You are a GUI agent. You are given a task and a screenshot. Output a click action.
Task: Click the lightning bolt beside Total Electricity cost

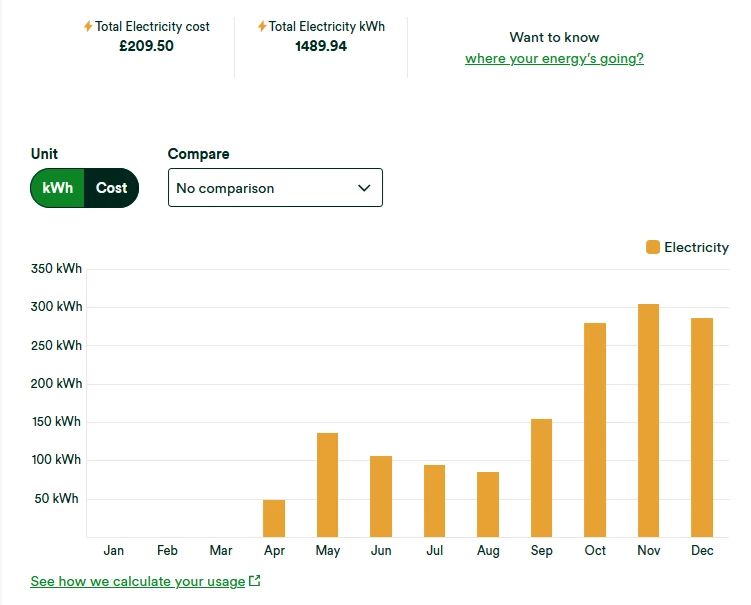pyautogui.click(x=88, y=27)
